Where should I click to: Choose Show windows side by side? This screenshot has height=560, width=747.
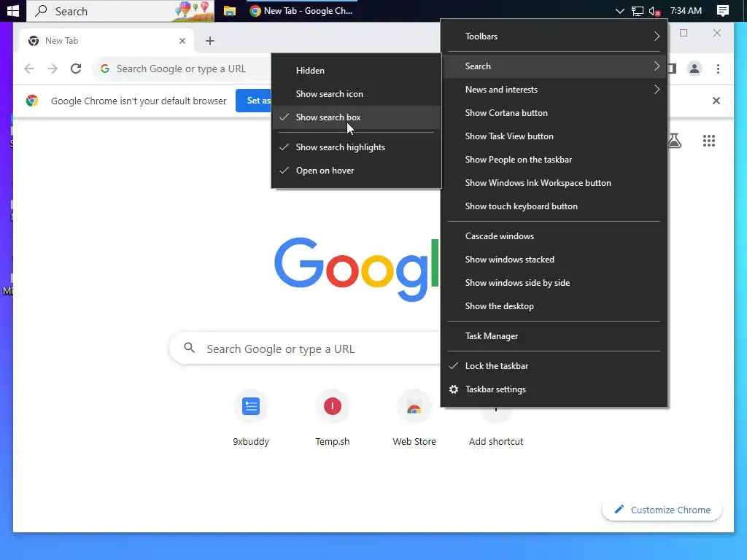[554, 283]
